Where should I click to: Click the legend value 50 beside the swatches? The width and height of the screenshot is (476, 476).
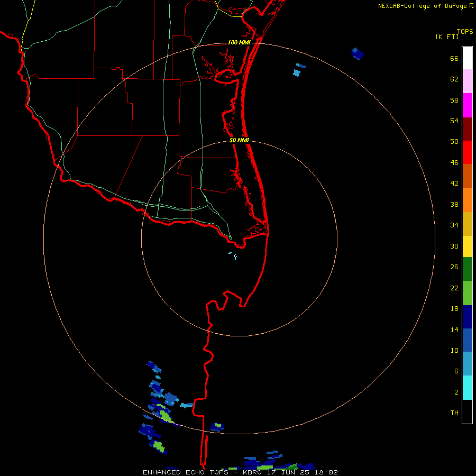tap(454, 141)
